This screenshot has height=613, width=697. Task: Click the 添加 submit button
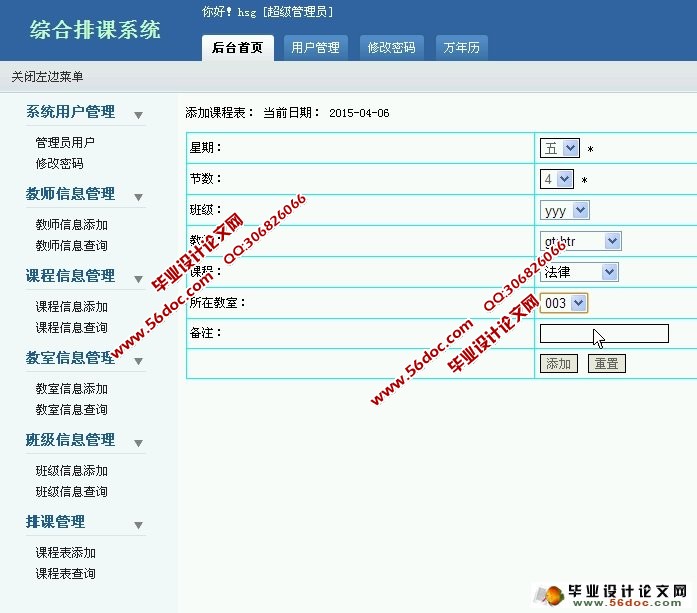[x=558, y=364]
